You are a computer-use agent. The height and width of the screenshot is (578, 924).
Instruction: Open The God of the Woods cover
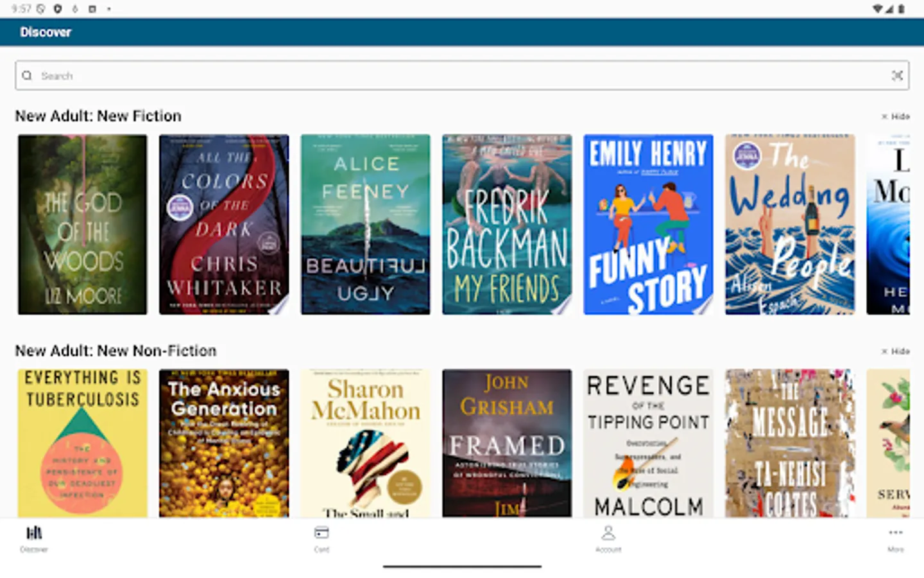82,224
